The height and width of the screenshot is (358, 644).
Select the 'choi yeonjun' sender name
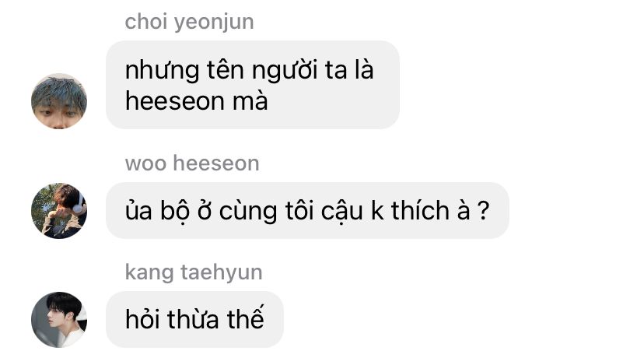pos(189,22)
